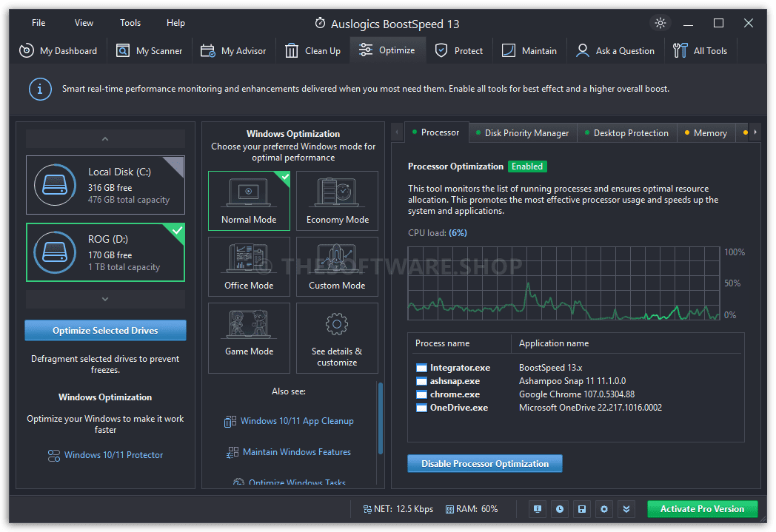Image resolution: width=776 pixels, height=532 pixels.
Task: Select Economy Mode label
Action: [x=338, y=220]
